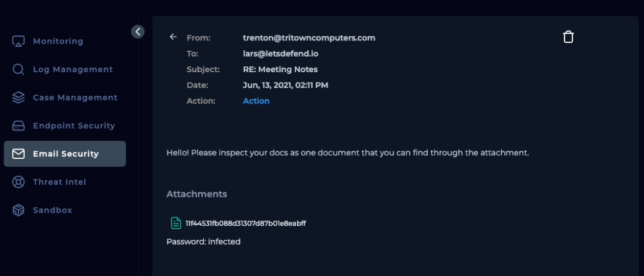The height and width of the screenshot is (276, 644).
Task: Click the blue Action link
Action: coord(256,101)
